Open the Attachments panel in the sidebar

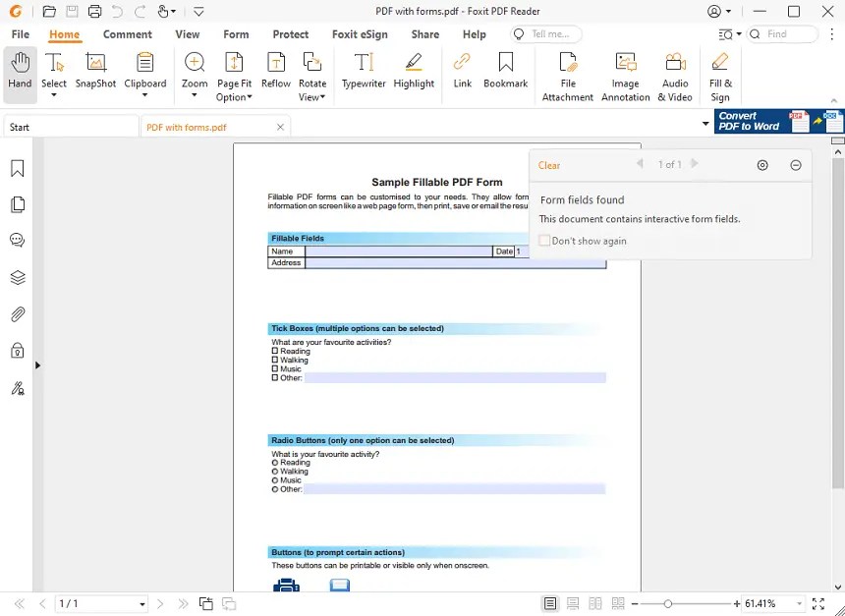coord(17,313)
